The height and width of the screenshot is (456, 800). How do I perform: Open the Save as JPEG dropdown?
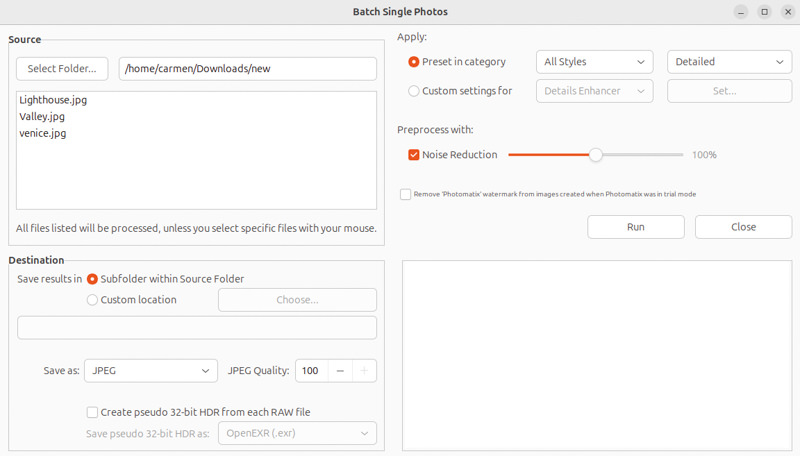pos(150,371)
